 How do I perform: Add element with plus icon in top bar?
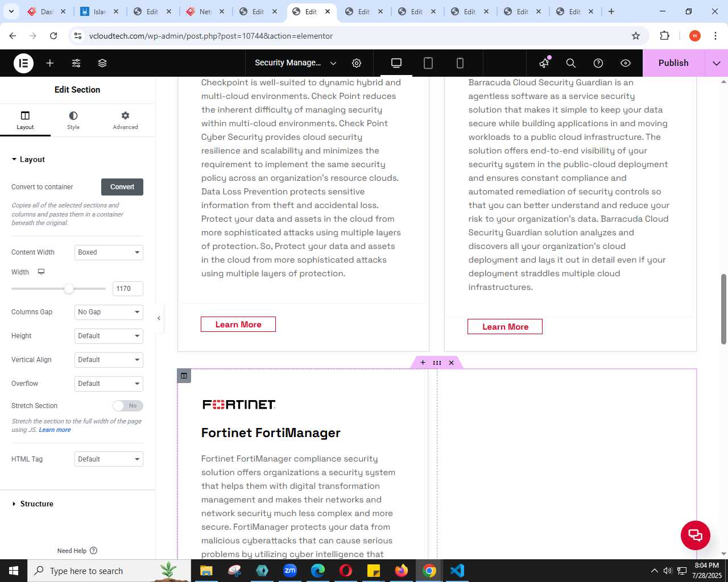tap(50, 63)
